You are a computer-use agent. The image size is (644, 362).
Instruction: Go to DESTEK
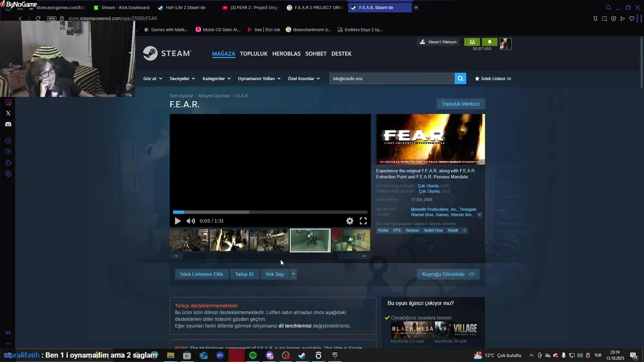341,54
